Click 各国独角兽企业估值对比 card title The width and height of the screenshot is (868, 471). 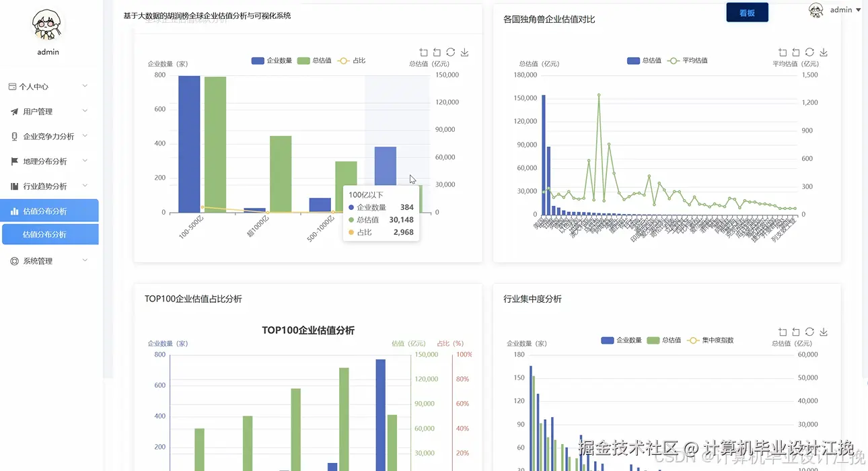click(x=549, y=20)
